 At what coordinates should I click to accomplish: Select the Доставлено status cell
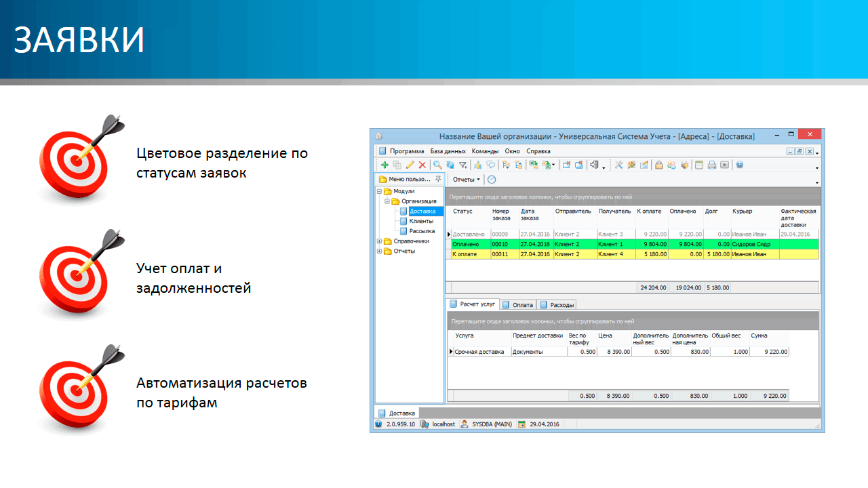[x=471, y=234]
